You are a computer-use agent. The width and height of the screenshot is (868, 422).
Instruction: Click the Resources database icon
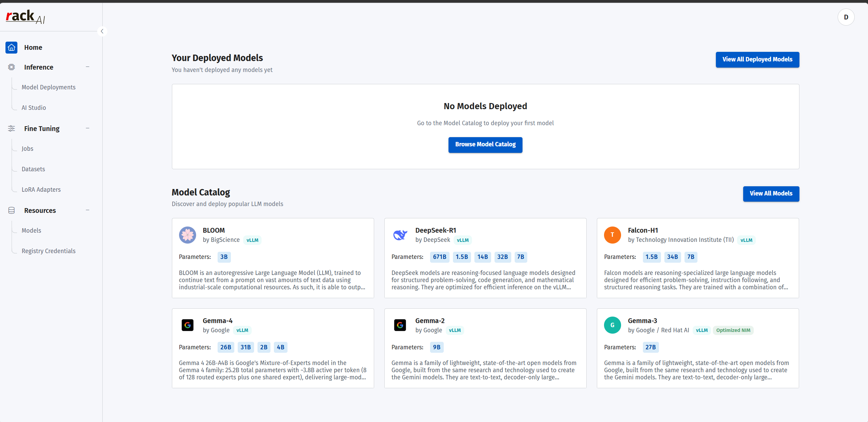point(12,210)
